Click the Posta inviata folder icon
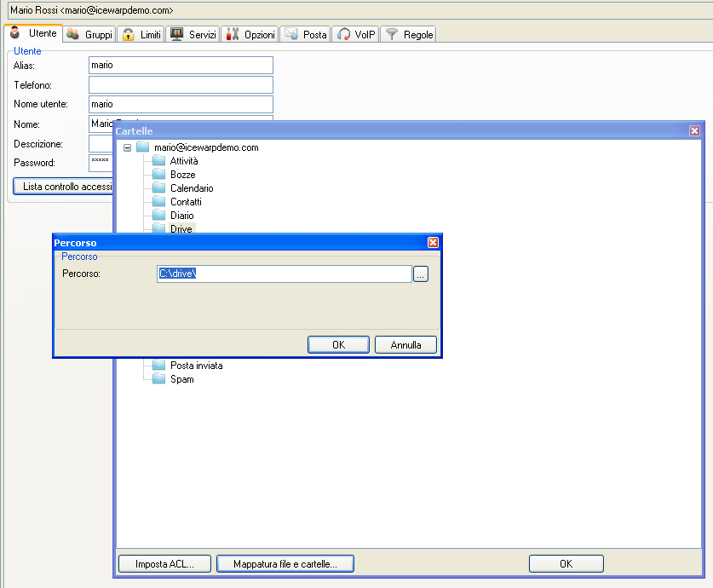Viewport: 713px width, 588px height. tap(158, 366)
